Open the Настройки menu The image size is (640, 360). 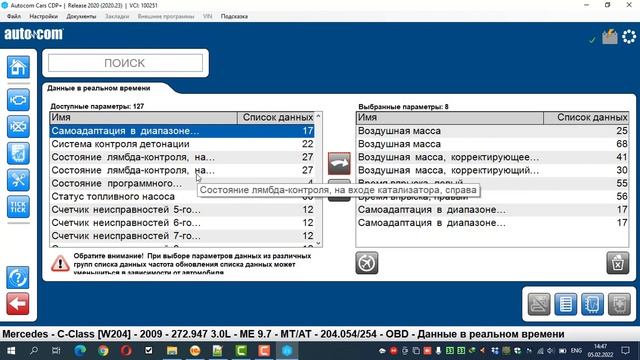click(43, 16)
